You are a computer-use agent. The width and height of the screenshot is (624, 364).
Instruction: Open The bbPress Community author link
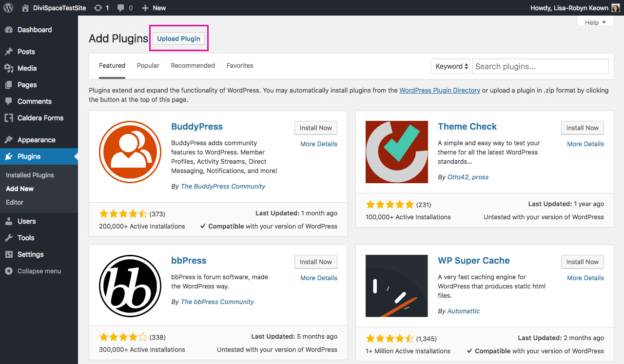(217, 302)
